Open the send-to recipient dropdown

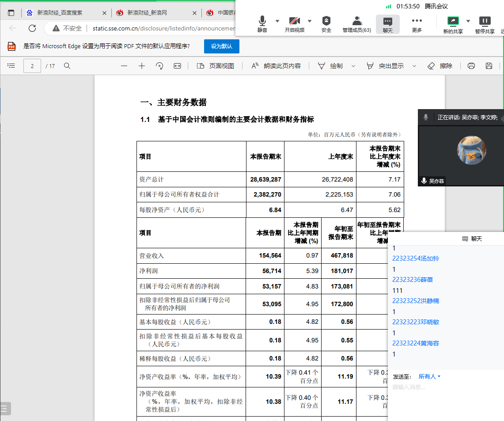click(x=429, y=376)
